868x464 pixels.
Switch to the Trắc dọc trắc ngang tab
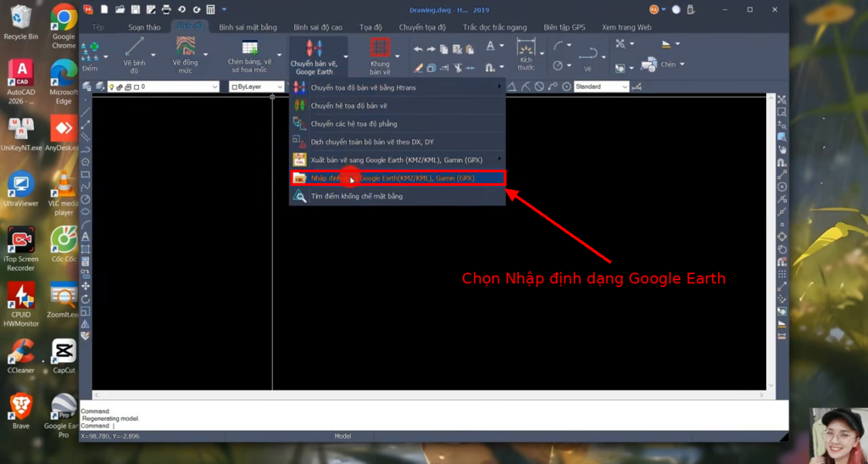(x=495, y=27)
